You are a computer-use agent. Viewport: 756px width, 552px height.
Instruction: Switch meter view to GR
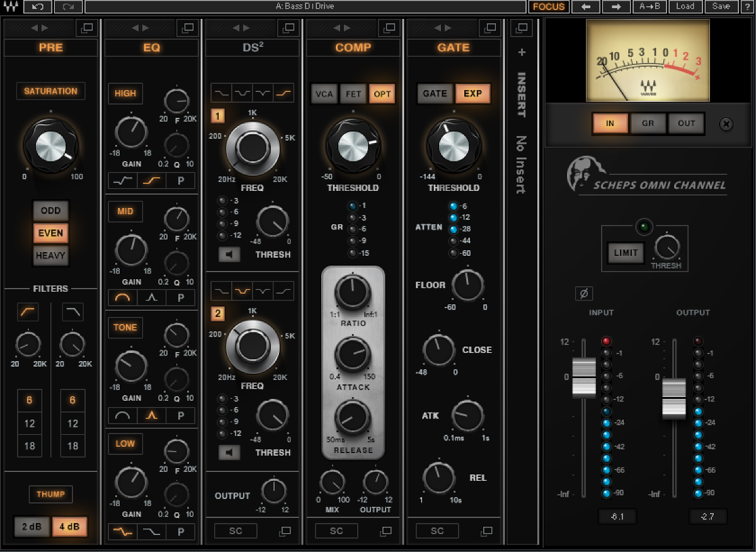coord(648,124)
